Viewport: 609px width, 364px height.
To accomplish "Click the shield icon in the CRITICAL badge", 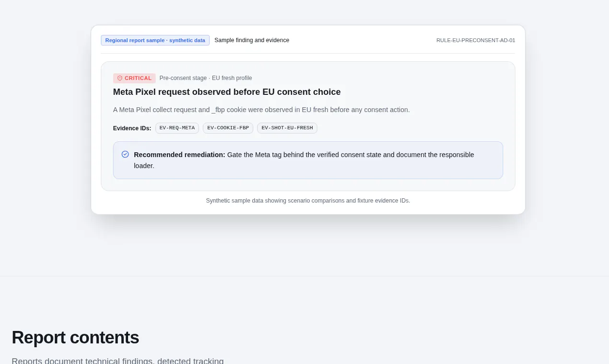I will [x=120, y=78].
